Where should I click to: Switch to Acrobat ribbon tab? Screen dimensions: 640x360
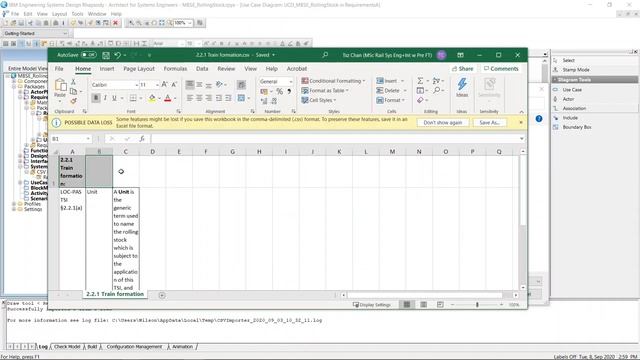click(297, 69)
